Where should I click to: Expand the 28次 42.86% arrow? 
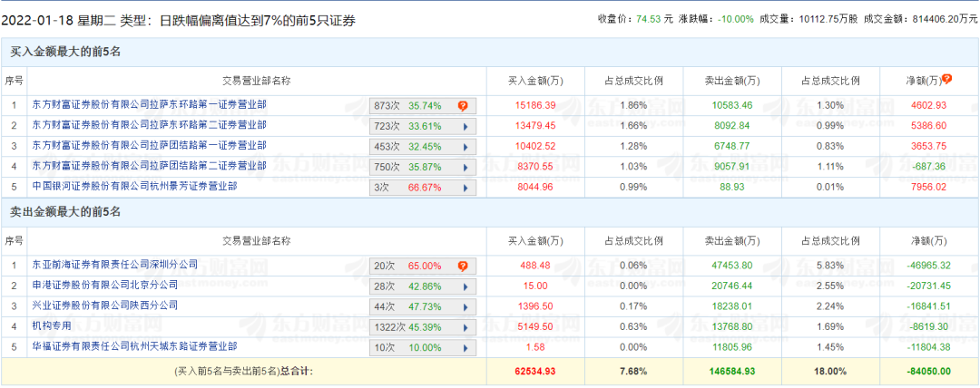coord(465,286)
